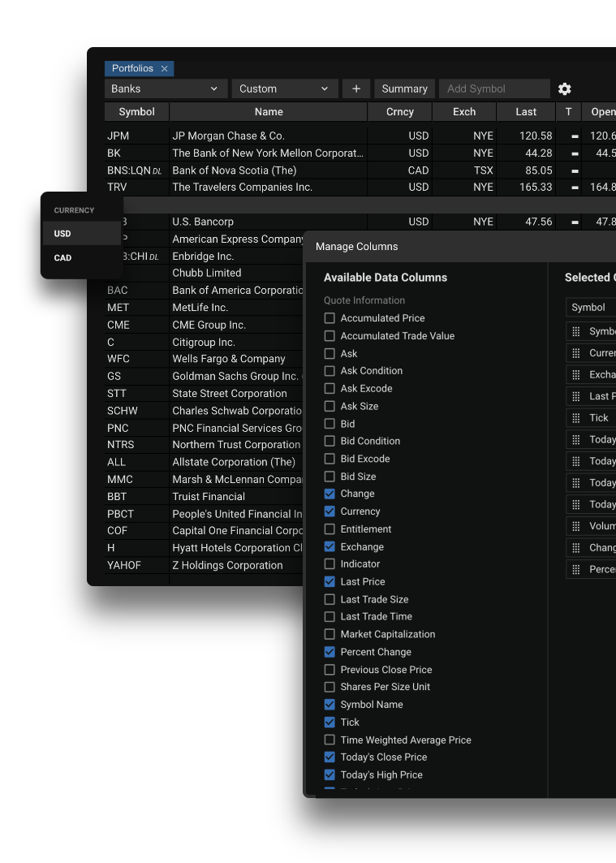
Task: Click the plus button to add portfolio
Action: [355, 89]
